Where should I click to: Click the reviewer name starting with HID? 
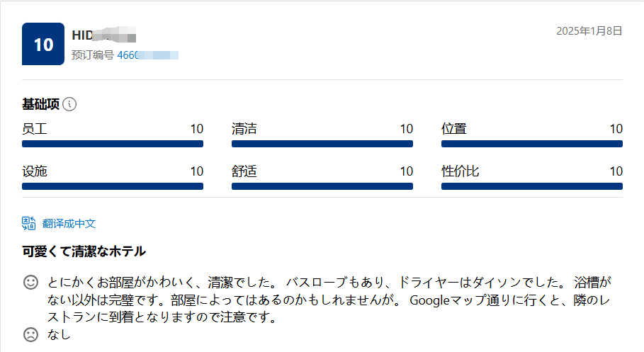104,35
